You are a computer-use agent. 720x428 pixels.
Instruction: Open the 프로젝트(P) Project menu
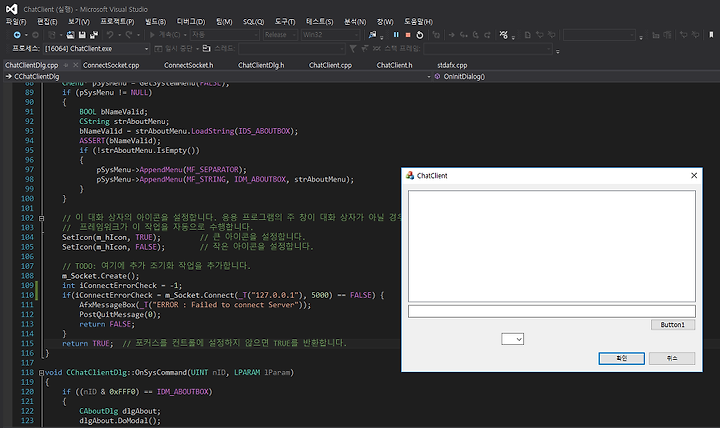tap(117, 22)
